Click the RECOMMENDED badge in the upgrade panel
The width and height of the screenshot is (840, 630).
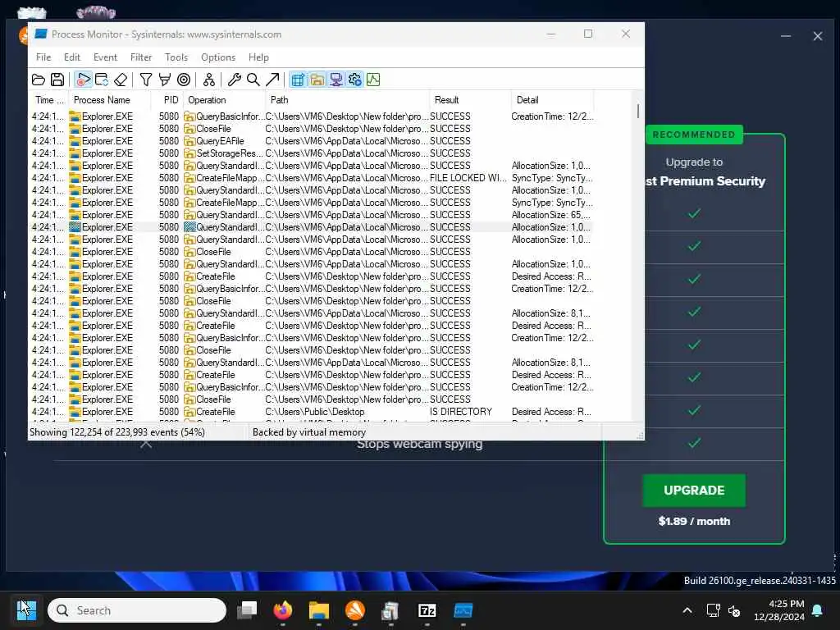coord(694,135)
